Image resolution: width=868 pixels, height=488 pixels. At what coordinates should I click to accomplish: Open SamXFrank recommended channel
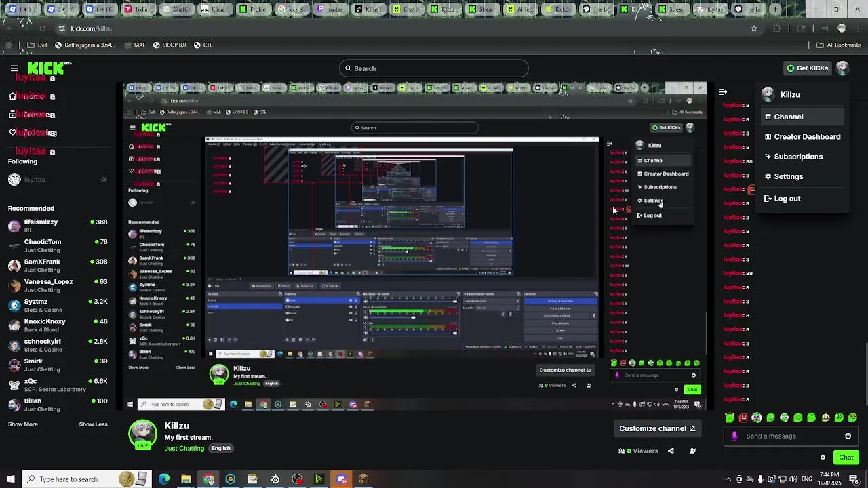58,266
